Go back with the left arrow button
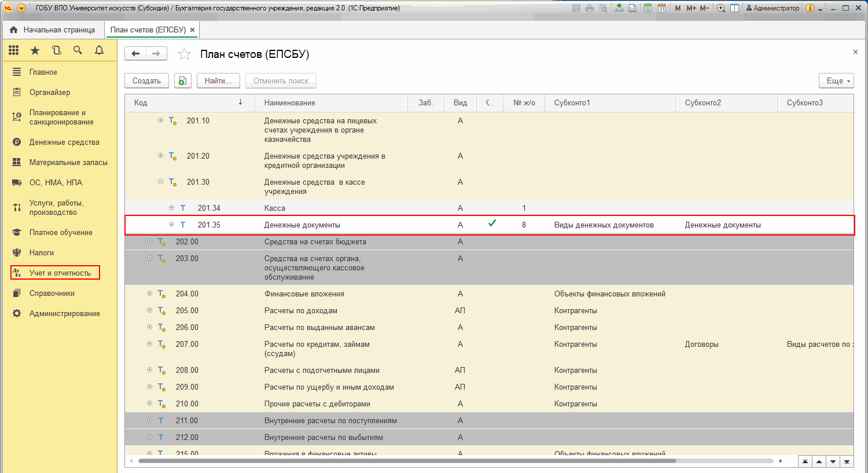Image resolution: width=868 pixels, height=473 pixels. (135, 54)
